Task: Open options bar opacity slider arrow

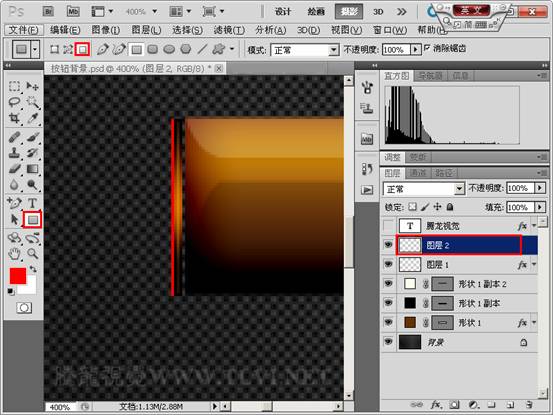Action: 416,49
